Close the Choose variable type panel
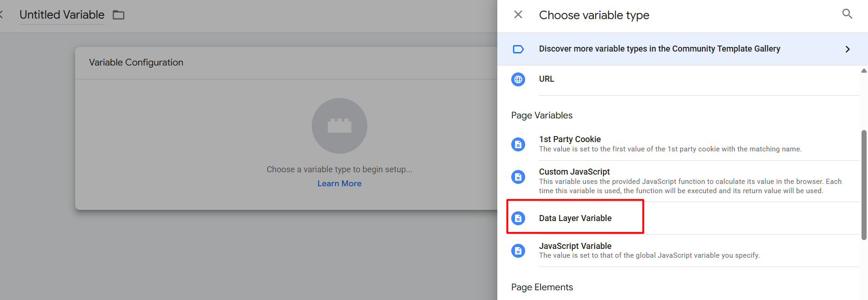This screenshot has width=868, height=300. (x=518, y=15)
